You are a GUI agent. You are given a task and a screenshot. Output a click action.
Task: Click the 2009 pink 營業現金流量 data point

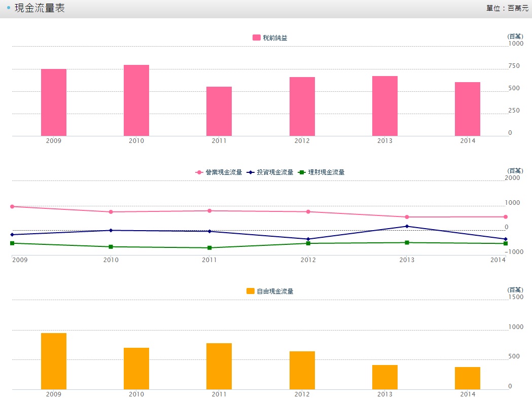[x=12, y=206]
